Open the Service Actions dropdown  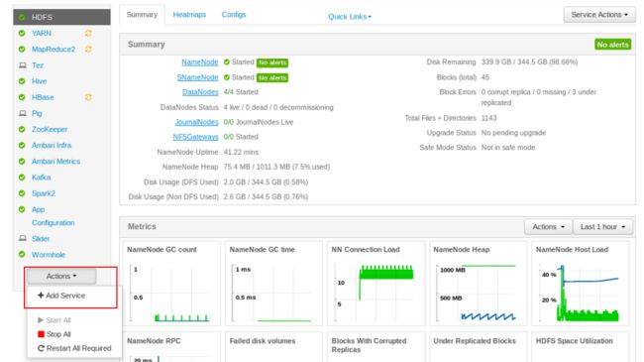[x=599, y=15]
